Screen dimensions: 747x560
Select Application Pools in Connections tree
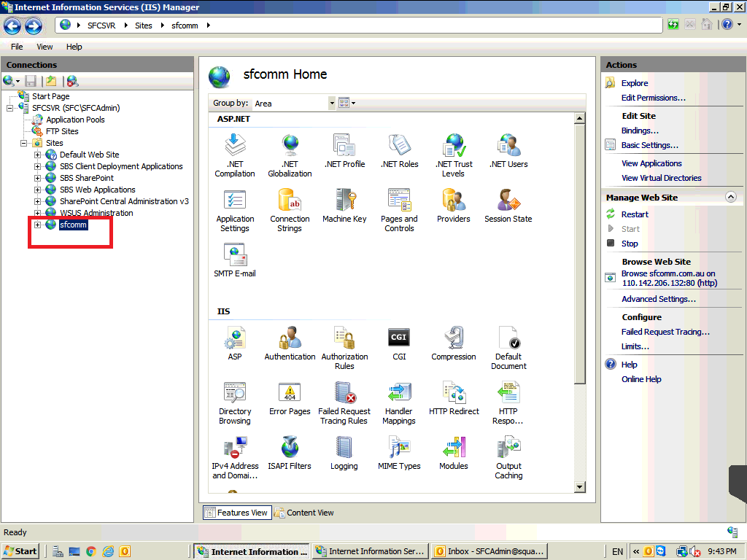75,120
